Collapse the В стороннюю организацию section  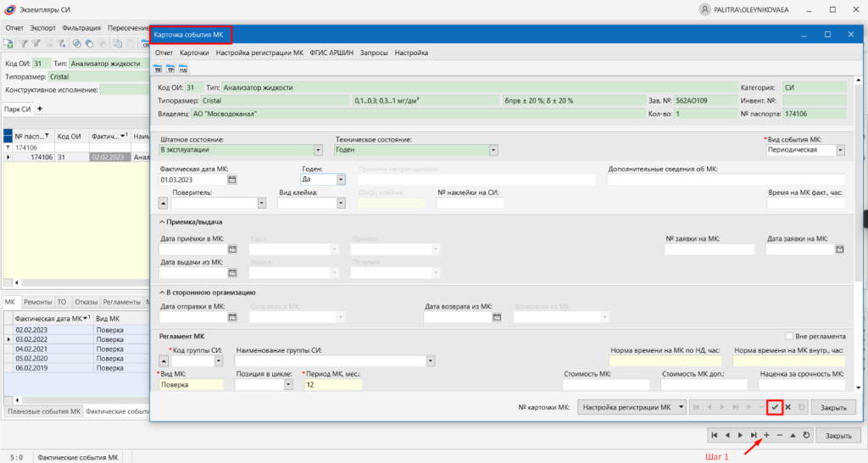tap(162, 293)
